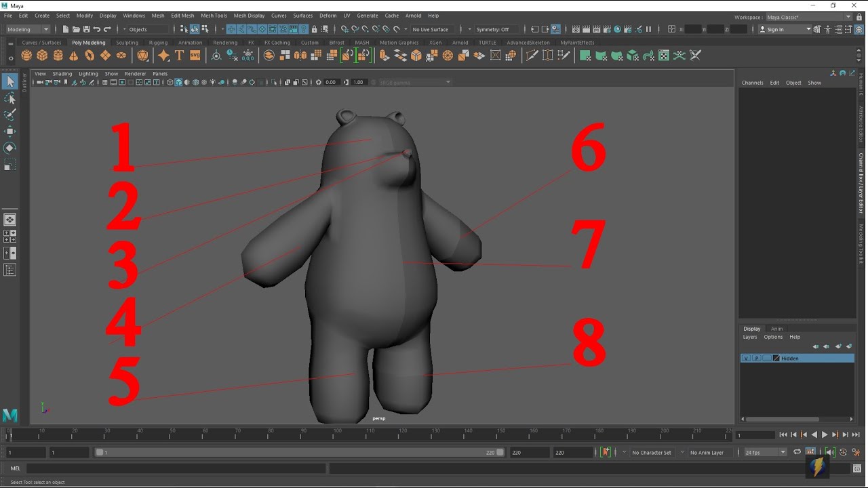Screen dimensions: 868x488
Task: Open the Deform menu
Action: [328, 16]
